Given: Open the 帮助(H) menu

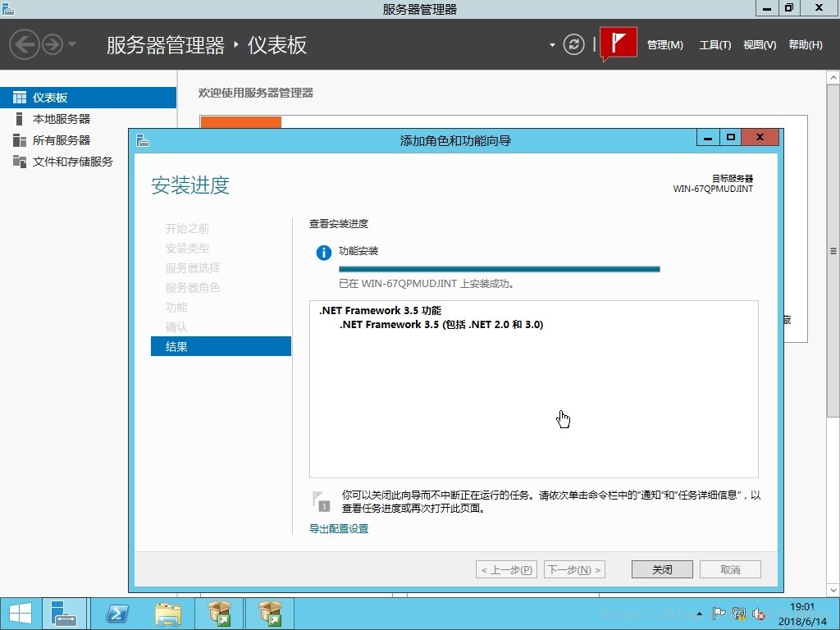Looking at the screenshot, I should 806,45.
